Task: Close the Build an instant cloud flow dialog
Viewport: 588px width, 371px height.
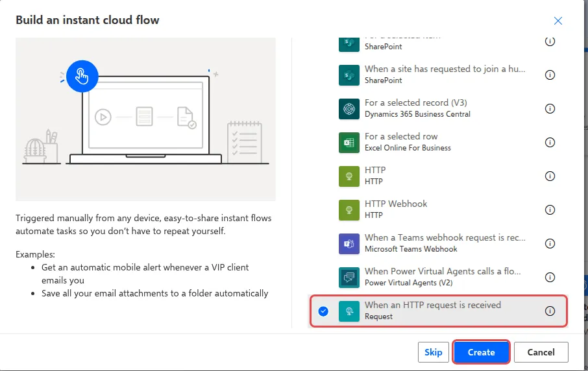Action: tap(558, 21)
